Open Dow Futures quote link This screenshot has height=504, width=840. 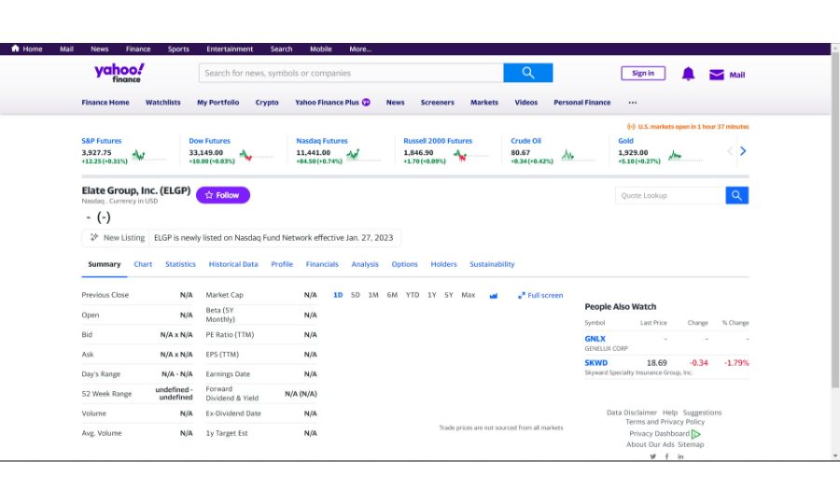point(209,141)
